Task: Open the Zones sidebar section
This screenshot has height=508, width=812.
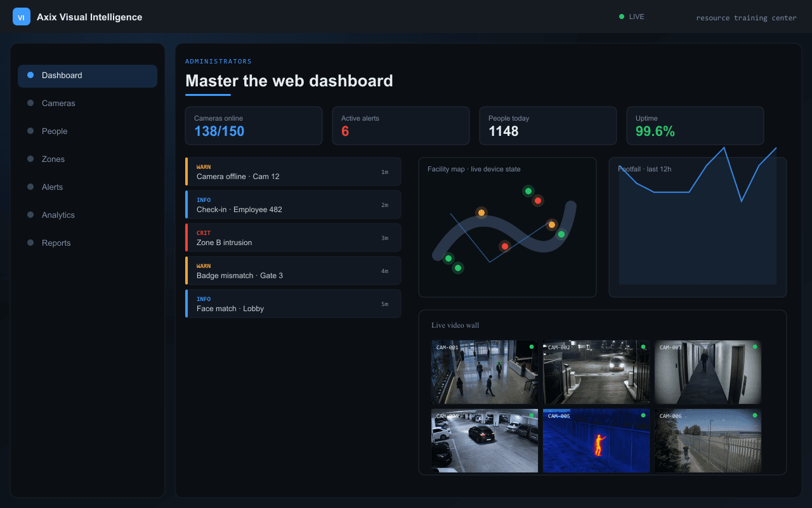Action: 88,159
